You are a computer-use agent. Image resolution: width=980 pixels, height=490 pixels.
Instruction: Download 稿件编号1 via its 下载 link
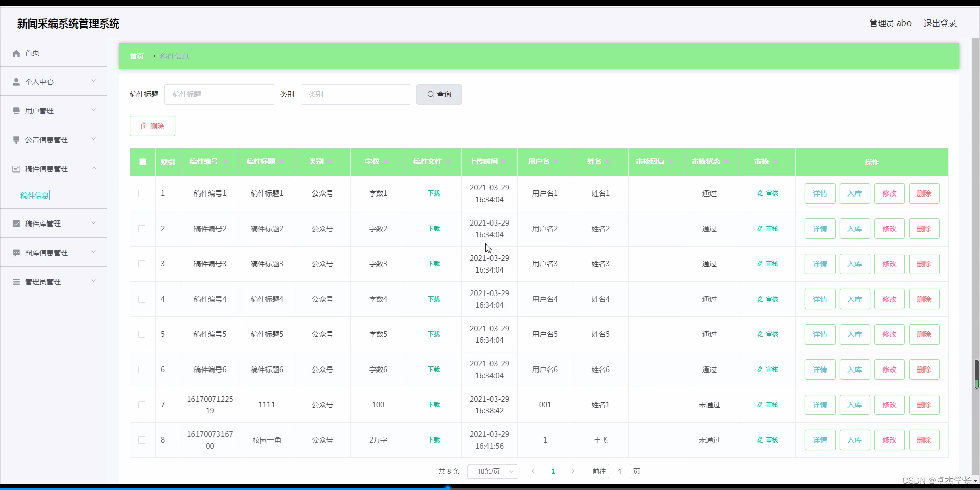[433, 193]
